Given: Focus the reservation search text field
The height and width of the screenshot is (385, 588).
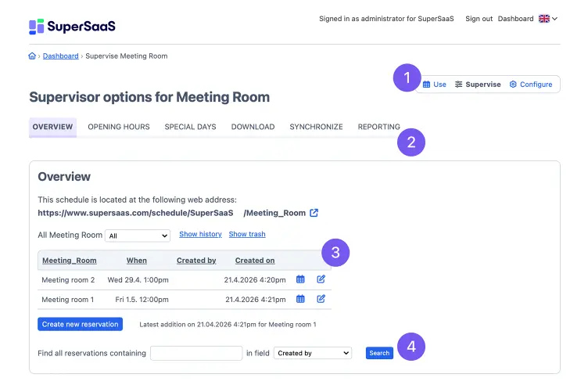Looking at the screenshot, I should (196, 353).
